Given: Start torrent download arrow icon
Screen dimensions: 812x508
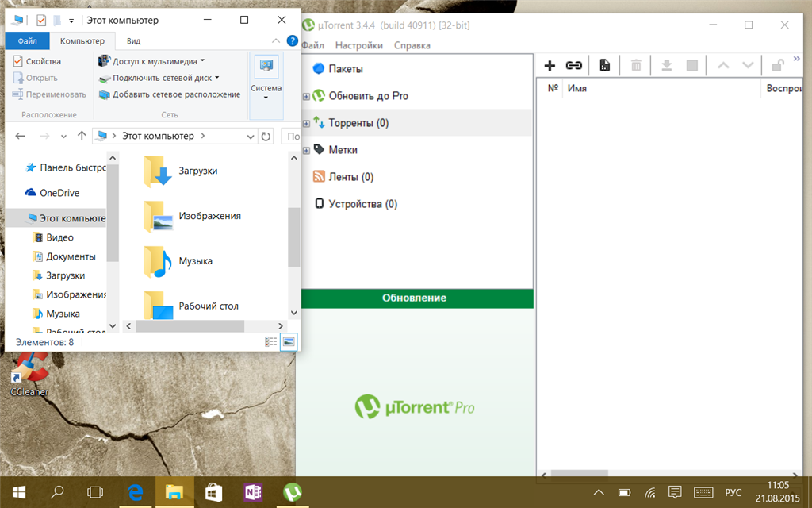Looking at the screenshot, I should click(x=666, y=65).
